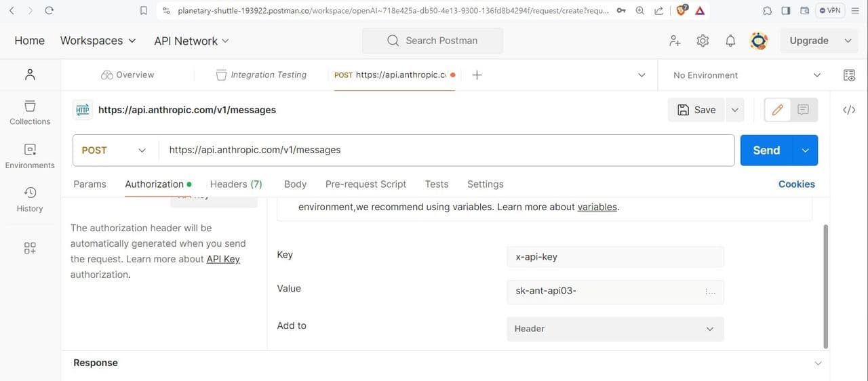Click the request URL input field

tap(447, 151)
